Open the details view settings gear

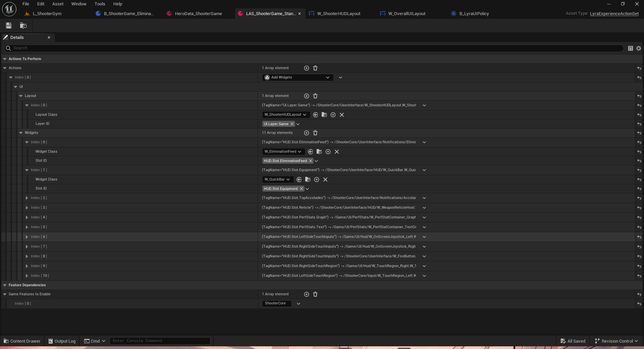point(639,48)
